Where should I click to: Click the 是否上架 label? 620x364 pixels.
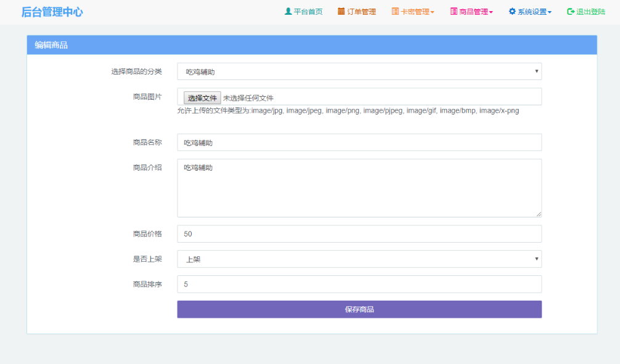coord(147,259)
